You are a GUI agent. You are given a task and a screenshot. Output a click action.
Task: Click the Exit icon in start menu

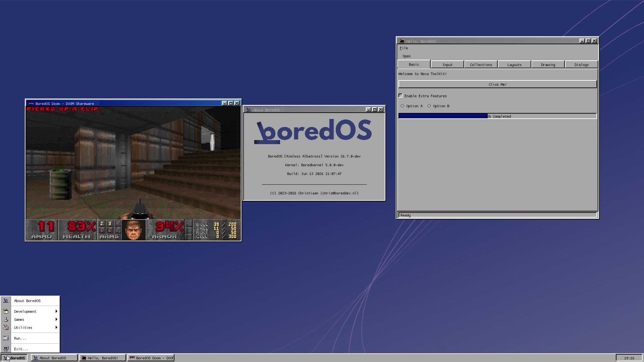pyautogui.click(x=6, y=349)
